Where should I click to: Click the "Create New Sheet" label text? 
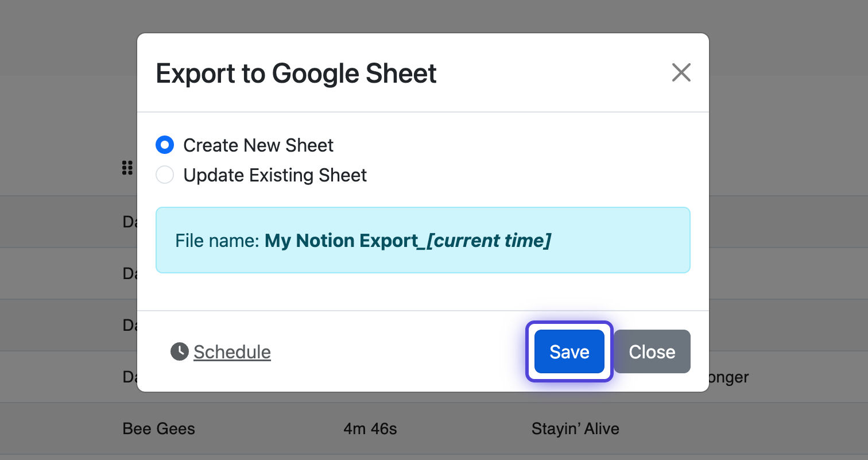(x=258, y=145)
